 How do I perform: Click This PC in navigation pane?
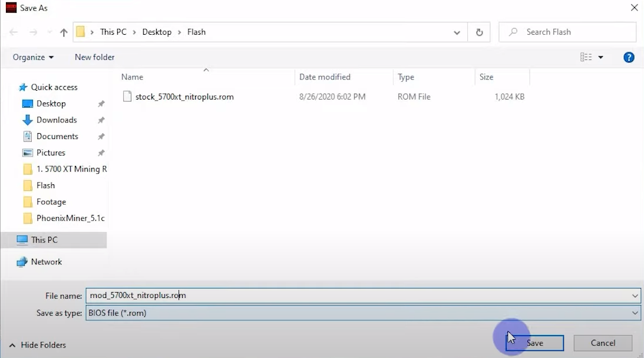point(44,240)
